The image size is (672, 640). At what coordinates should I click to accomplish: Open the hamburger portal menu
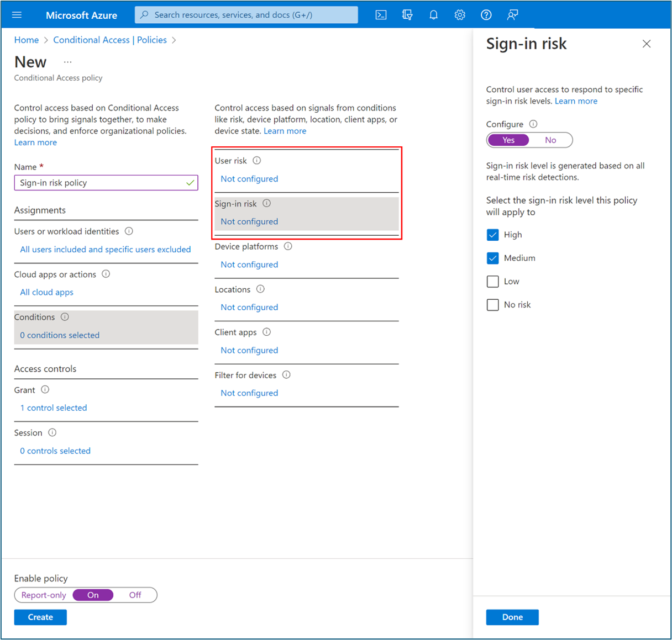17,15
